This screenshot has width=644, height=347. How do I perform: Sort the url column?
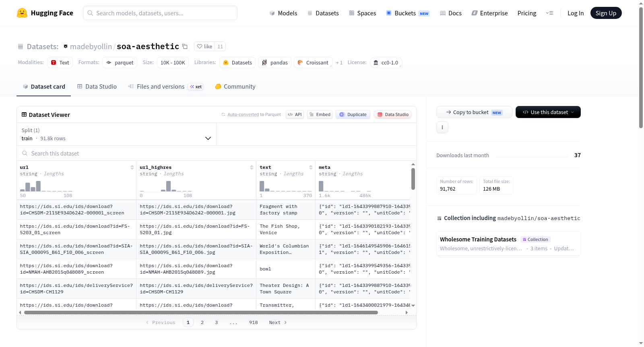click(x=132, y=167)
